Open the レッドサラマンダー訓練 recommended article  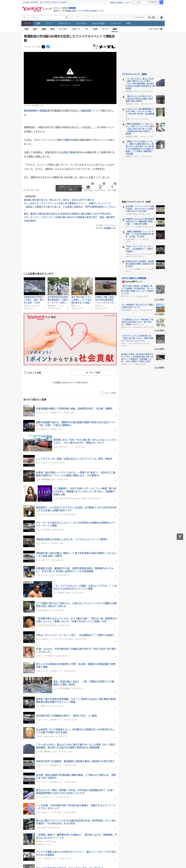point(74,459)
